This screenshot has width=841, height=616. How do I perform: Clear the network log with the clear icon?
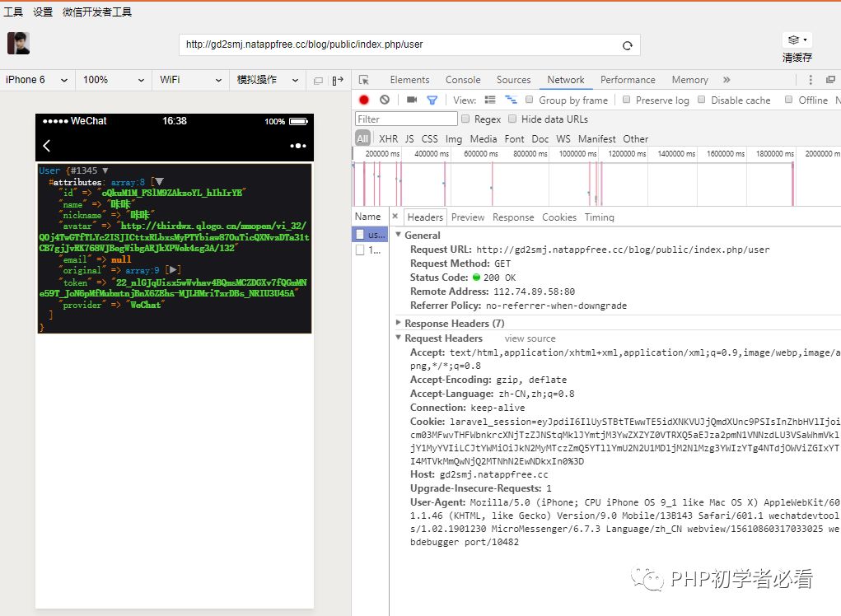click(x=385, y=100)
